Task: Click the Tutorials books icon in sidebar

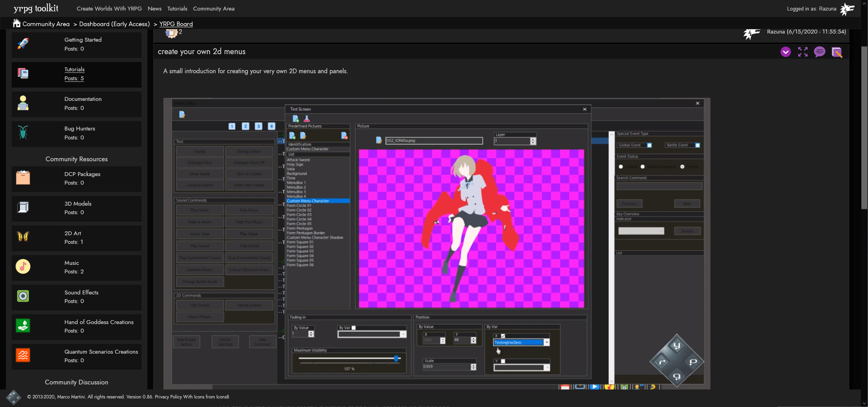Action: 23,73
